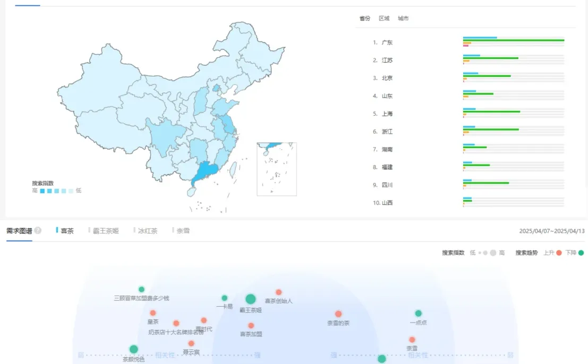This screenshot has height=364, width=588.
Task: Click the lightest 搜索指数 legend swatch
Action: pyautogui.click(x=71, y=191)
